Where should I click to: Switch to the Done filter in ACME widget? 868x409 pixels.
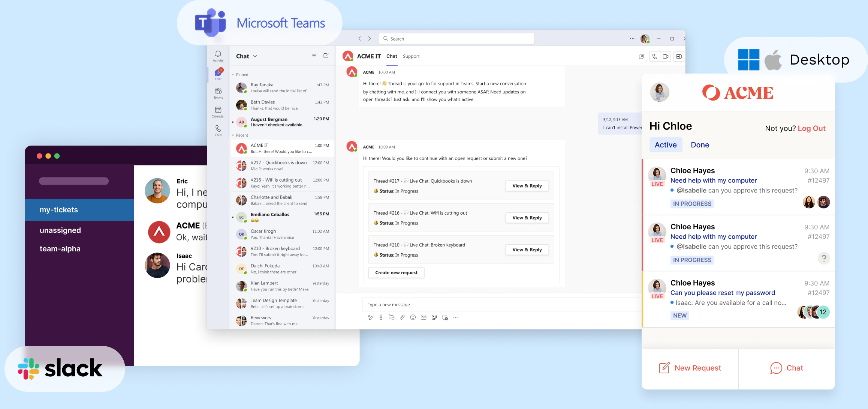tap(700, 144)
